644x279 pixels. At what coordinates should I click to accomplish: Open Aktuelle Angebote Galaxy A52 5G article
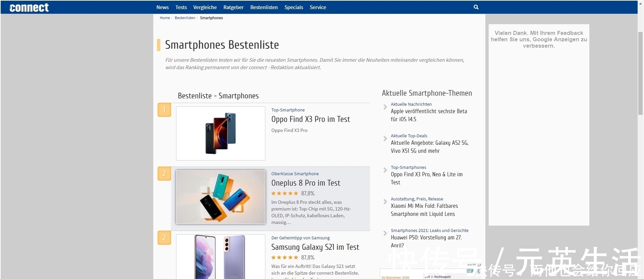tap(430, 147)
